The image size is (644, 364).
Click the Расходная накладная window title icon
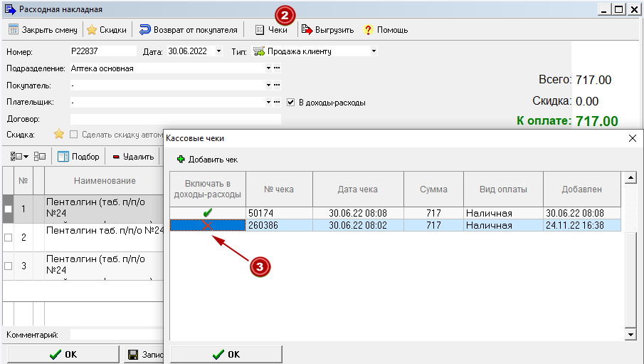10,9
